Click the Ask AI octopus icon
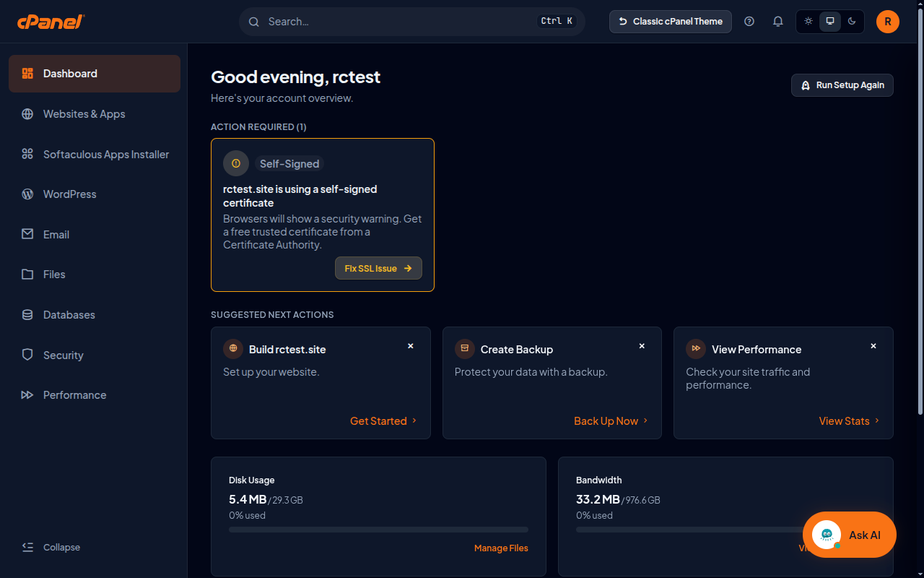Screen dimensions: 924x578 pyautogui.click(x=827, y=535)
